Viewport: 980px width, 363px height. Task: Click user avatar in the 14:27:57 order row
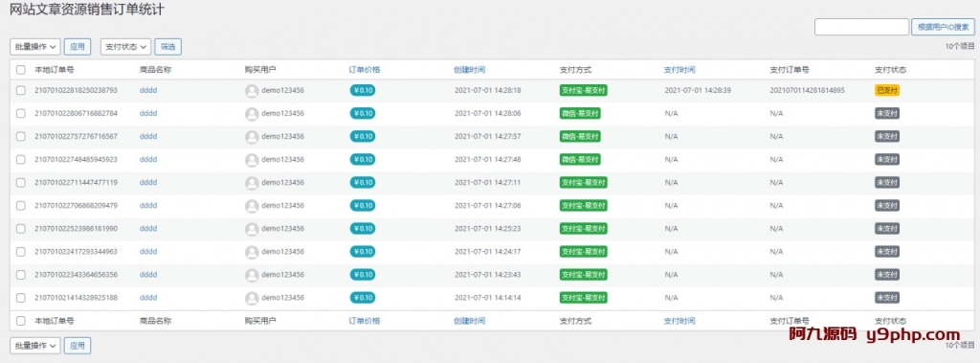(x=252, y=136)
